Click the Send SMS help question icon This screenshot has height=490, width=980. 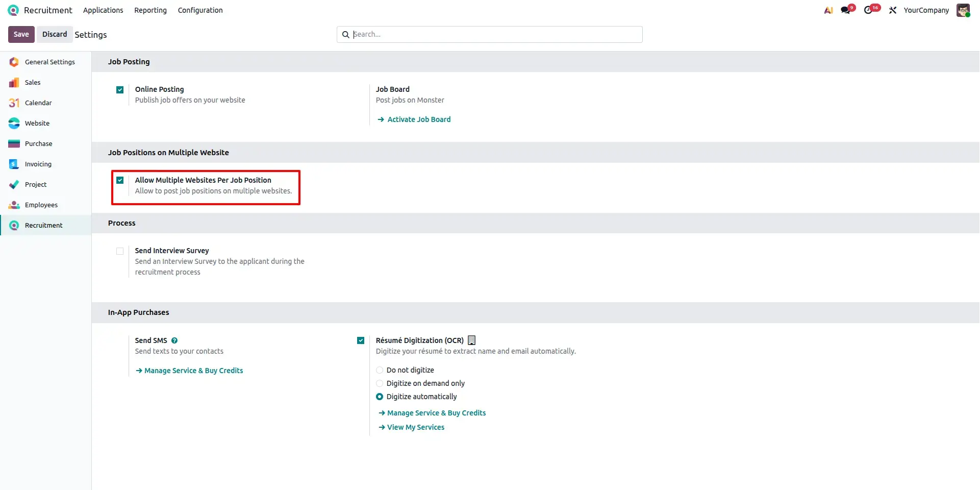point(174,340)
